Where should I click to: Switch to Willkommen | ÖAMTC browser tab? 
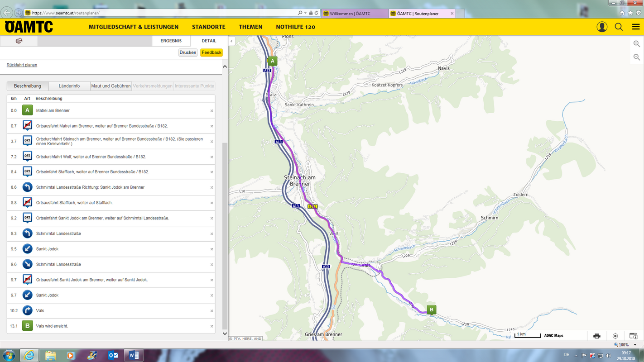point(355,14)
